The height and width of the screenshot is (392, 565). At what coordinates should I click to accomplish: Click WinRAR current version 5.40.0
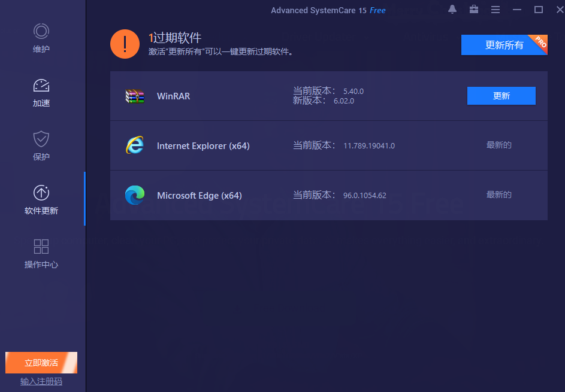pos(353,92)
